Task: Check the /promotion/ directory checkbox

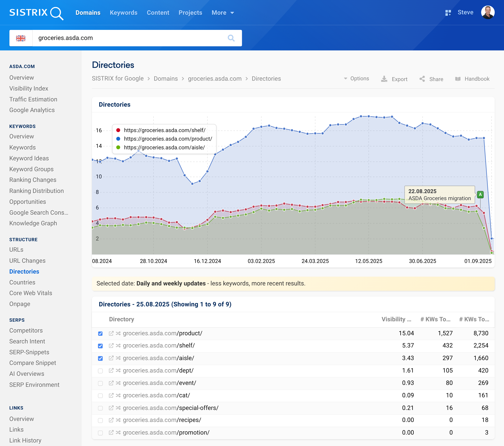Action: click(100, 433)
